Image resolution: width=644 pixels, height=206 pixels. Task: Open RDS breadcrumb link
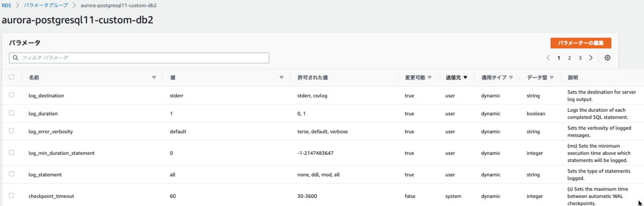point(6,5)
